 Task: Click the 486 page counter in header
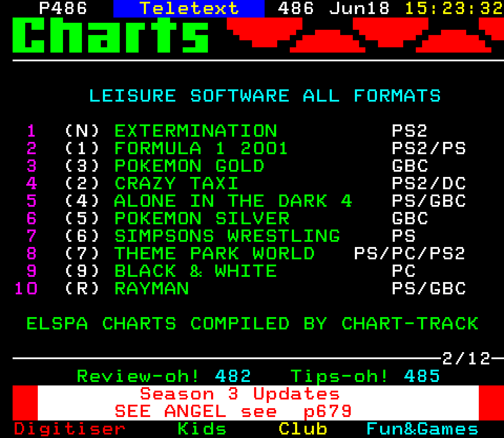tap(296, 8)
